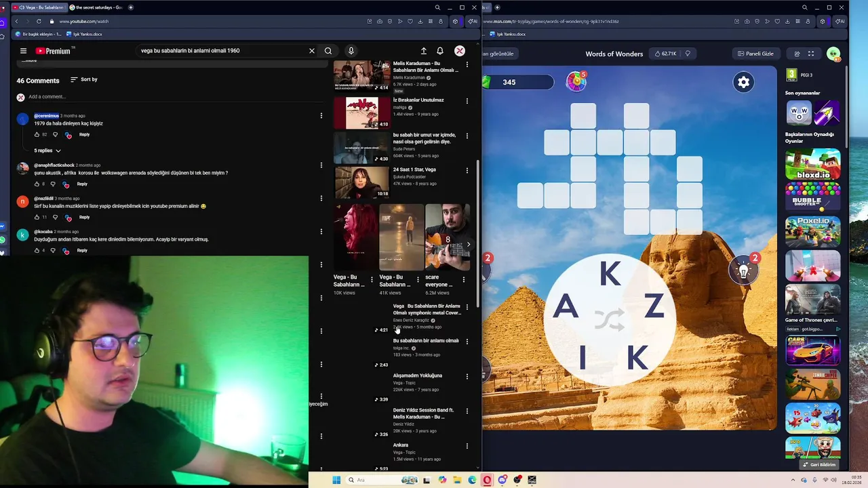Open 24 Saat 1 Star, Vega thumbnail

point(362,182)
